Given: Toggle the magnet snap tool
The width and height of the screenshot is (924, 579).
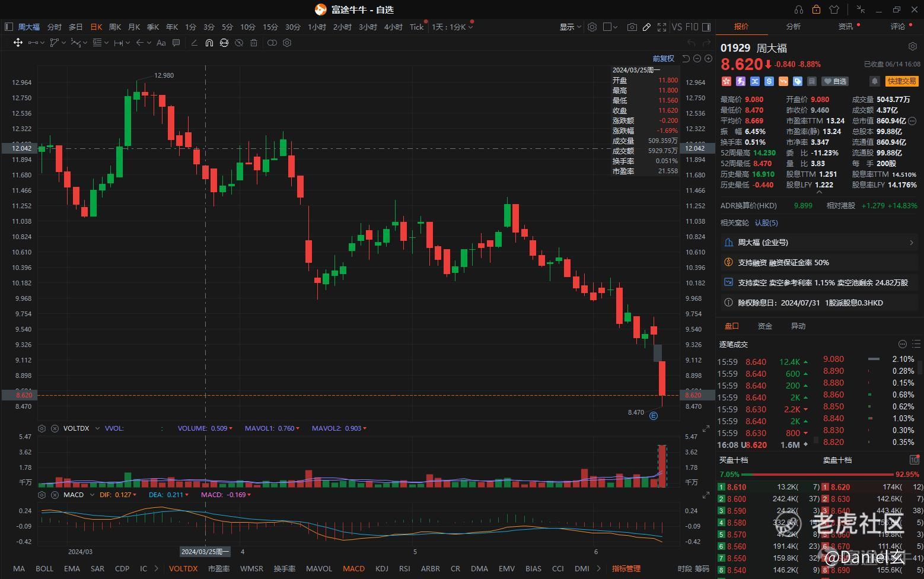Looking at the screenshot, I should click(209, 43).
